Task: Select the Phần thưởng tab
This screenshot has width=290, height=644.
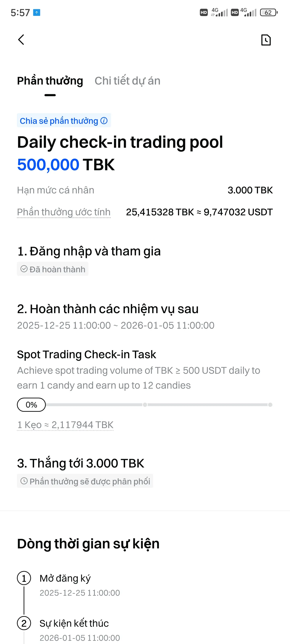Action: point(50,81)
